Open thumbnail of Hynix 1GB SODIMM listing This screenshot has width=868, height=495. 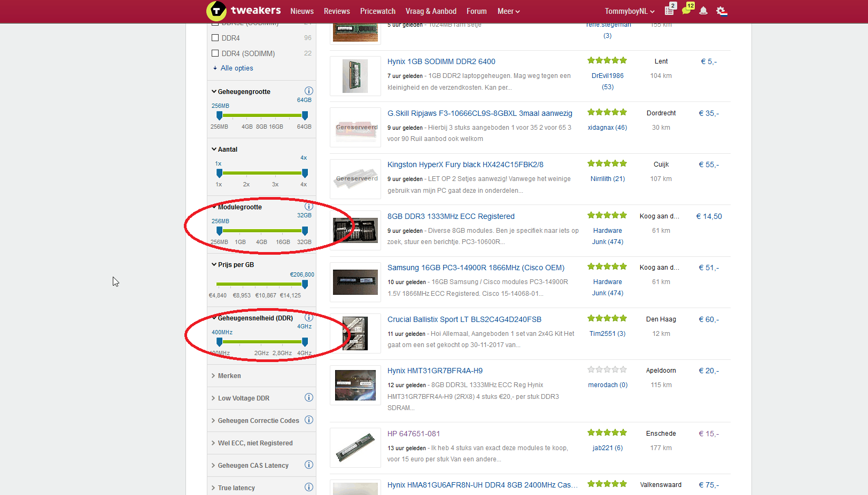pos(355,76)
